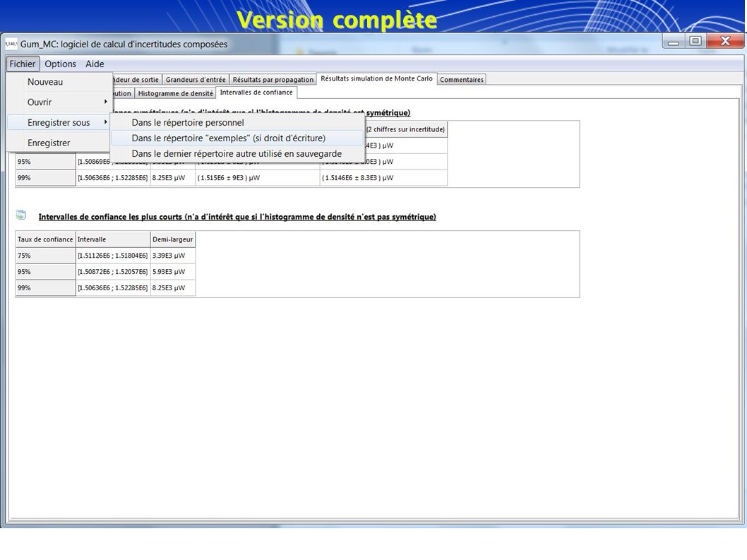Open the Commentaires tab

tap(462, 80)
